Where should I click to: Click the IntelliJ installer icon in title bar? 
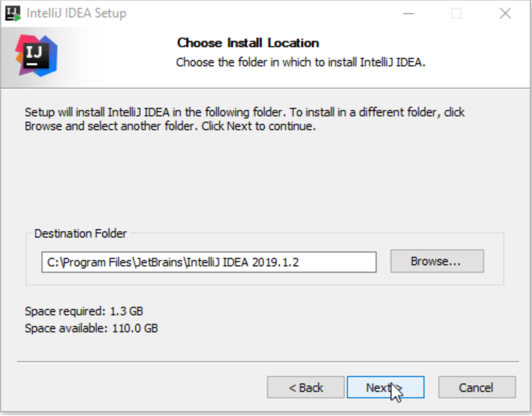coord(13,13)
